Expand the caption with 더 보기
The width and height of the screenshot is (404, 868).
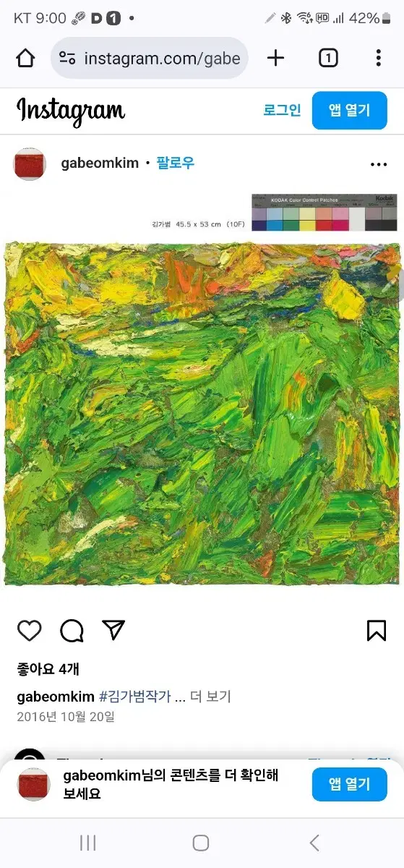tap(210, 697)
